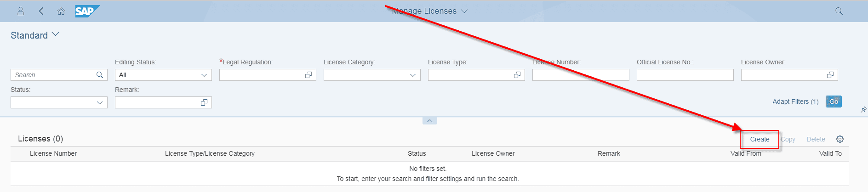Open Legal Regulation value help icon
The width and height of the screenshot is (868, 192).
pyautogui.click(x=308, y=75)
